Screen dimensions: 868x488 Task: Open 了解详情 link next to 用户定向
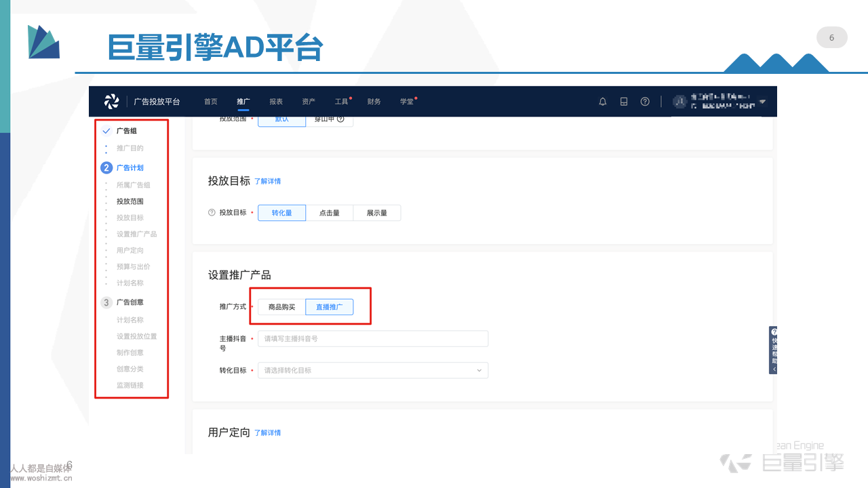pos(268,432)
